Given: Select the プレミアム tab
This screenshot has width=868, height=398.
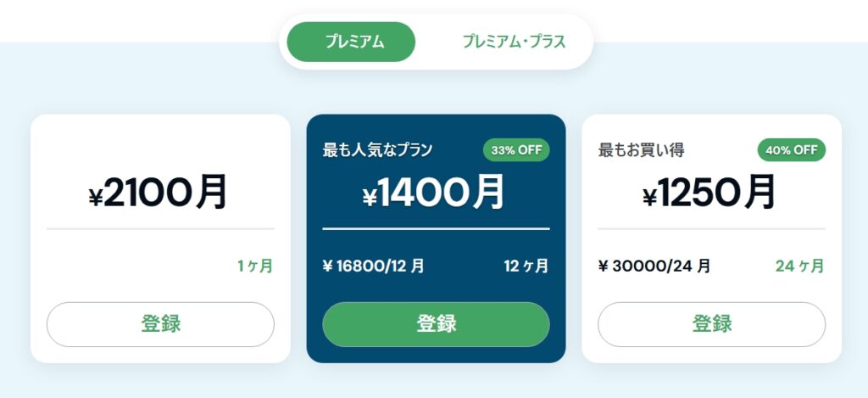Looking at the screenshot, I should (351, 42).
